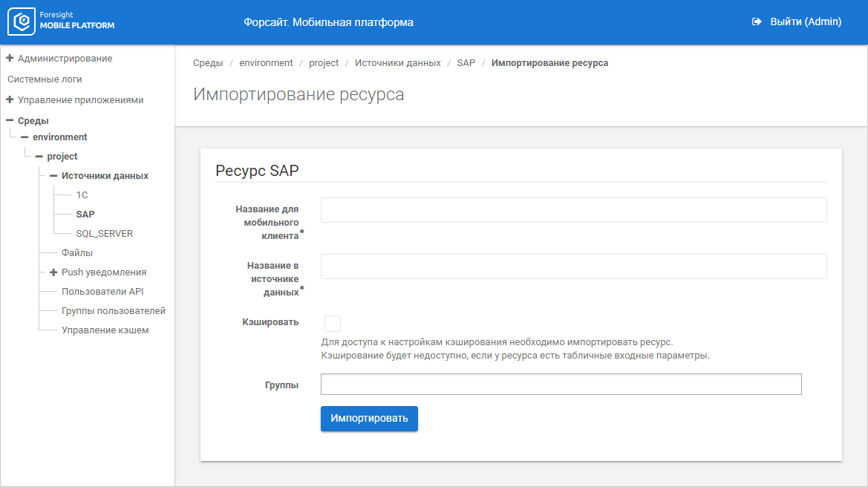Click the environment label in sidebar
Viewport: 868px width, 487px height.
60,137
